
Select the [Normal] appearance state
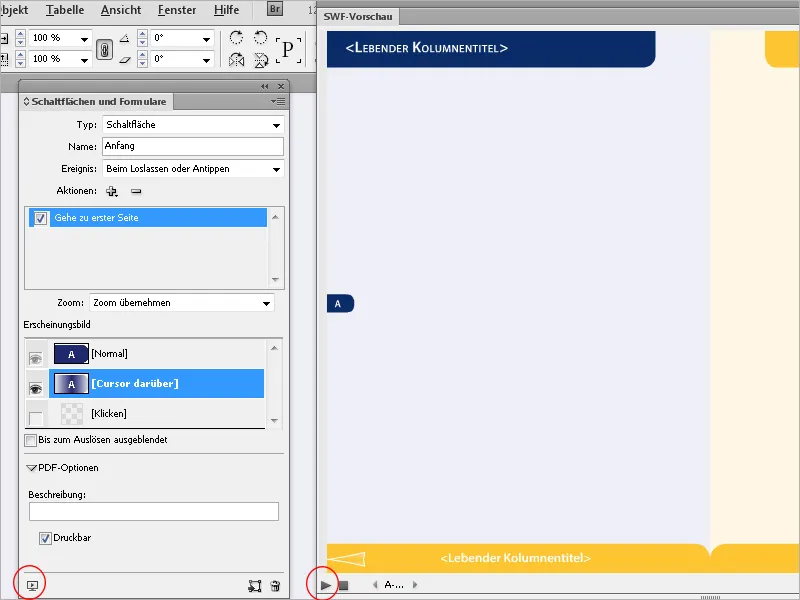click(x=157, y=354)
